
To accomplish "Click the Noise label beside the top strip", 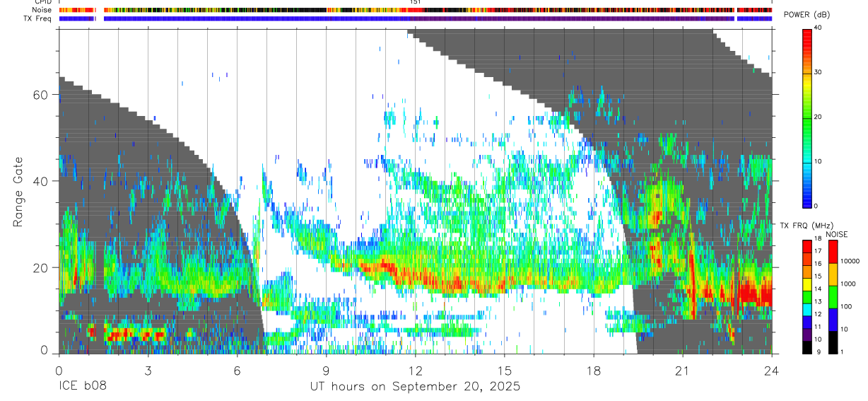I will point(43,10).
